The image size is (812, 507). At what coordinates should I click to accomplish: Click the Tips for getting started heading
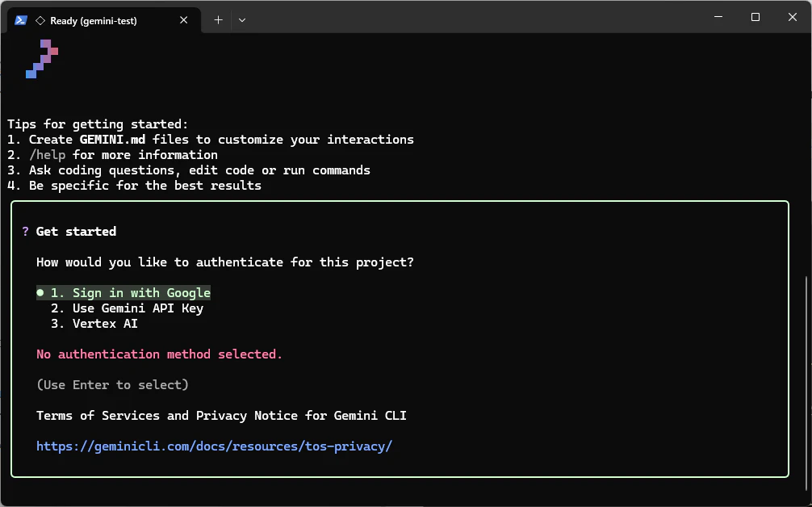tap(98, 124)
